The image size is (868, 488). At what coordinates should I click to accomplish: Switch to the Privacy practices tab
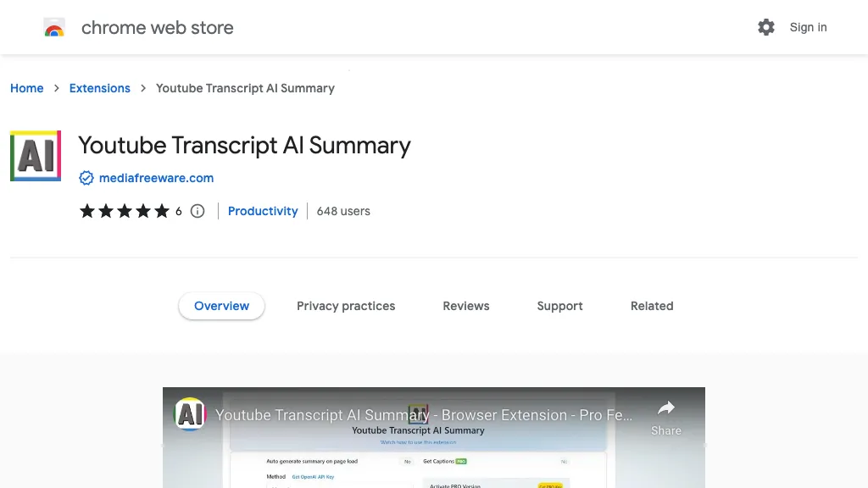[346, 306]
